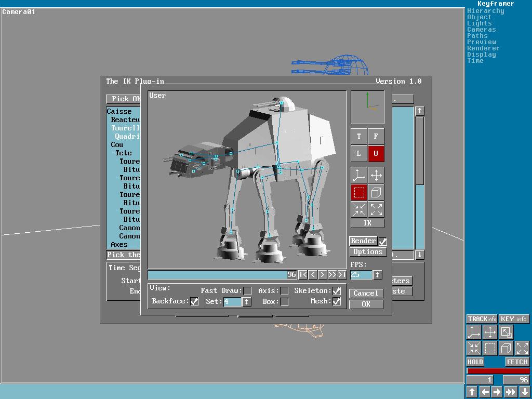
Task: Cancel the IK preview dialog
Action: 366,293
